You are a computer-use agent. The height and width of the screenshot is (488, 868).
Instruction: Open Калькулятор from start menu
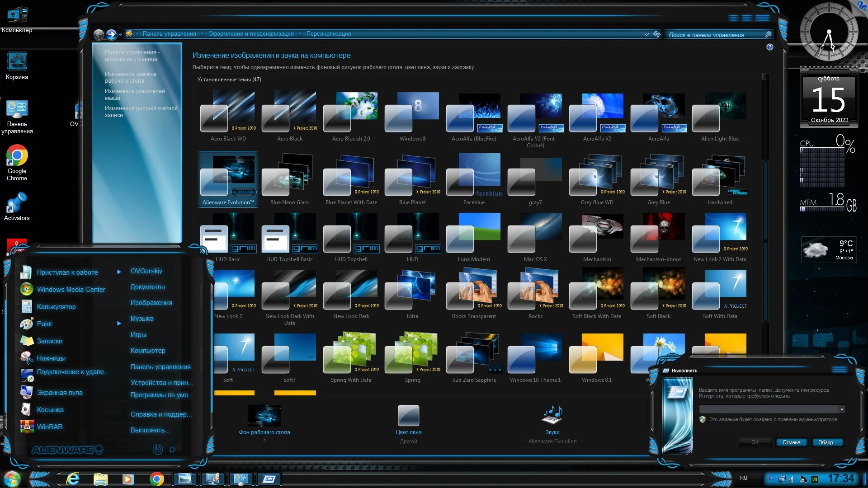(x=56, y=307)
